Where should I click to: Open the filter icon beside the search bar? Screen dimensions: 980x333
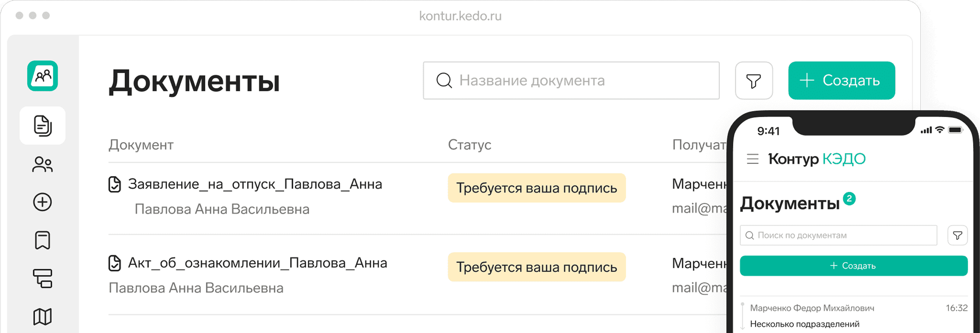pyautogui.click(x=753, y=80)
